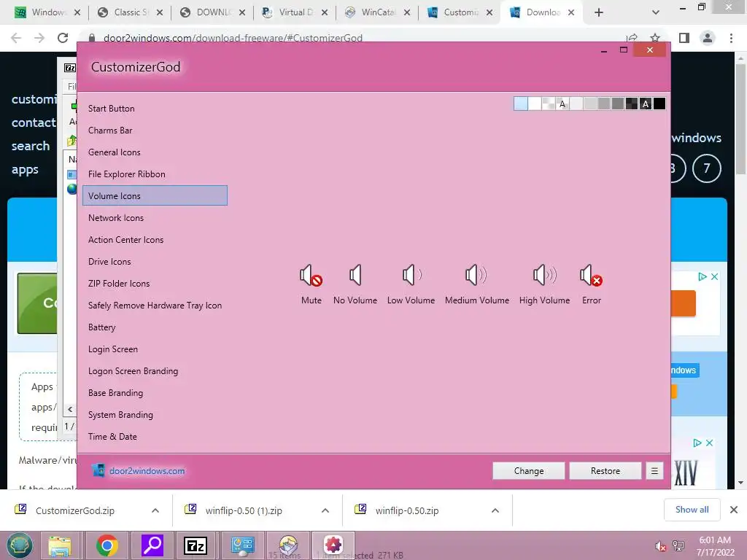Open the General Icons category
This screenshot has width=747, height=560.
155,152
